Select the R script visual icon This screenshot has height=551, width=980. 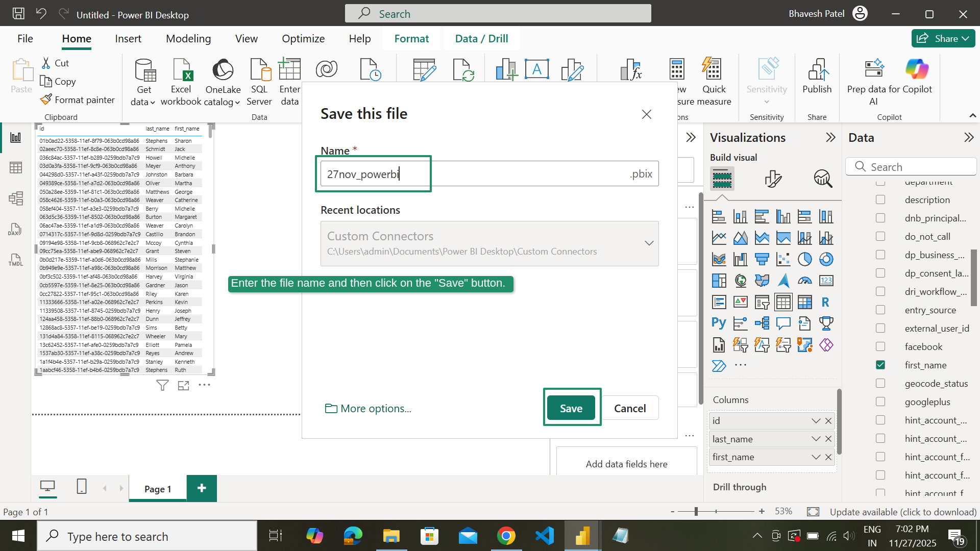coord(825,302)
